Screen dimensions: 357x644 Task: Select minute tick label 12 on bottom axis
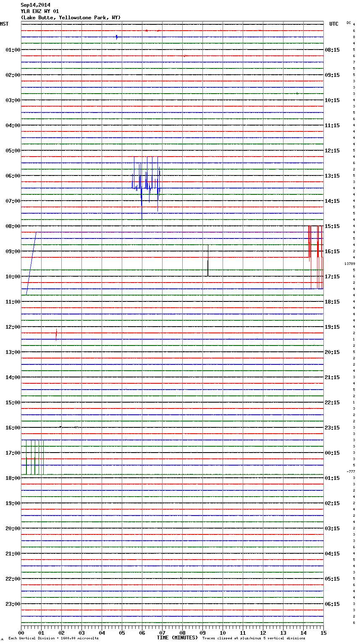tap(263, 633)
